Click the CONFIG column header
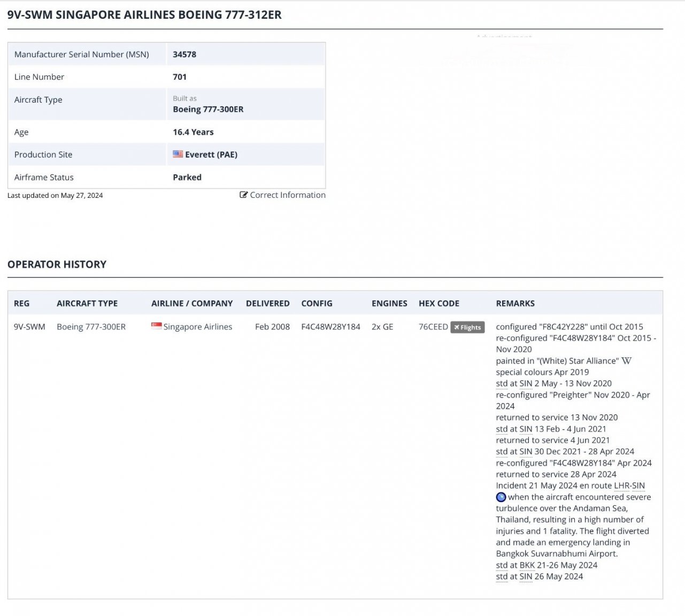The image size is (685, 616). tap(317, 303)
